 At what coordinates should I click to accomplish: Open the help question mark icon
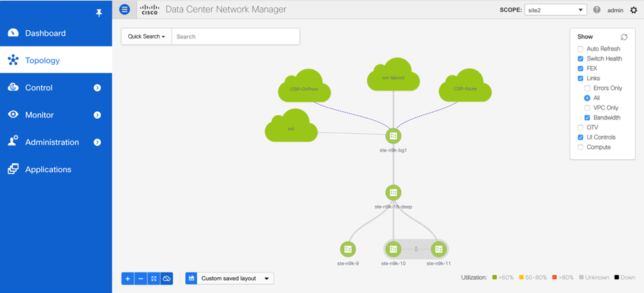597,10
